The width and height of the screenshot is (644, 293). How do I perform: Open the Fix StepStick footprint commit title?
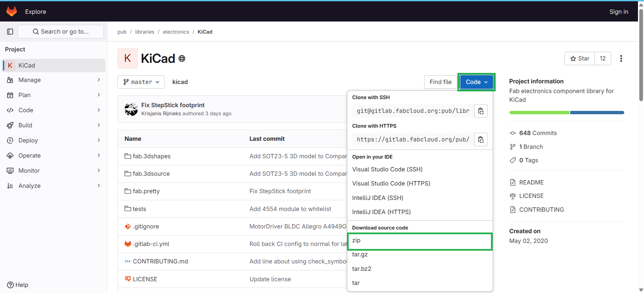pyautogui.click(x=173, y=105)
